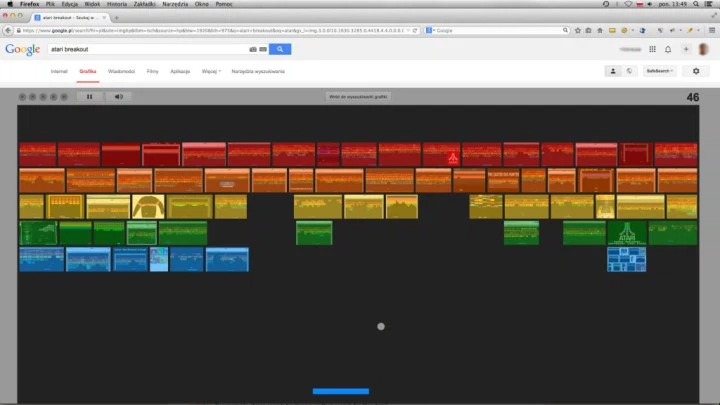
Task: Open the Google apps grid
Action: [x=652, y=49]
